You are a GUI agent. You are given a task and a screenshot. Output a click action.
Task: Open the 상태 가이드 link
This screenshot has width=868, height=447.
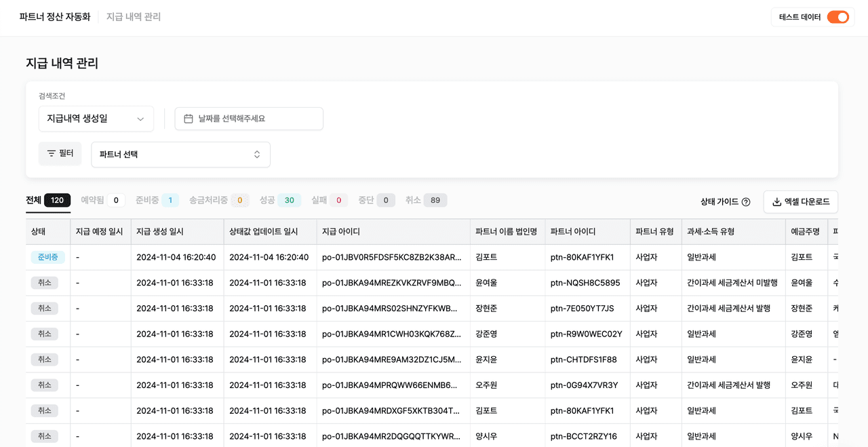pos(719,202)
